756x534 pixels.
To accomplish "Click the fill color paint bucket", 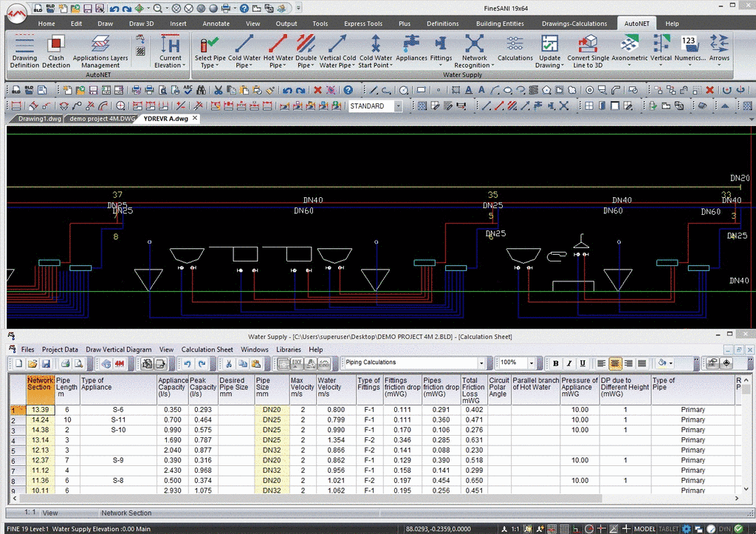I will pyautogui.click(x=662, y=363).
